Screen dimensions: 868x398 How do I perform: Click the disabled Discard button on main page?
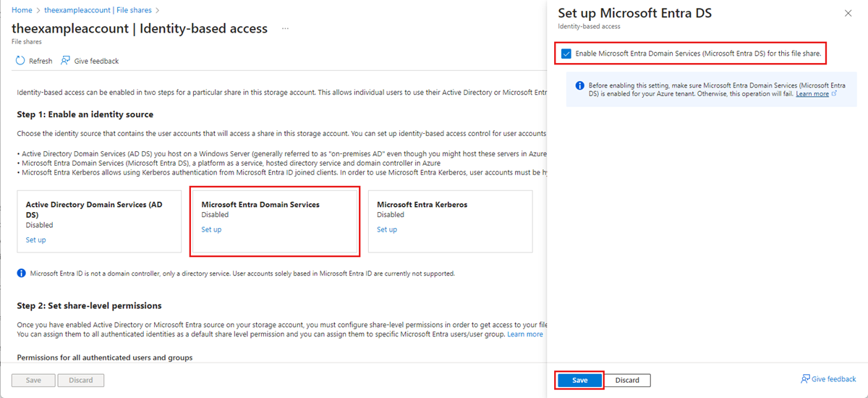(81, 380)
